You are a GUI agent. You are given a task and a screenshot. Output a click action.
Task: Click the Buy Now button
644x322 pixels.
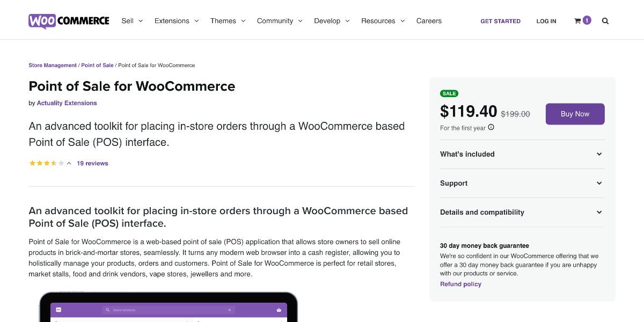tap(575, 114)
